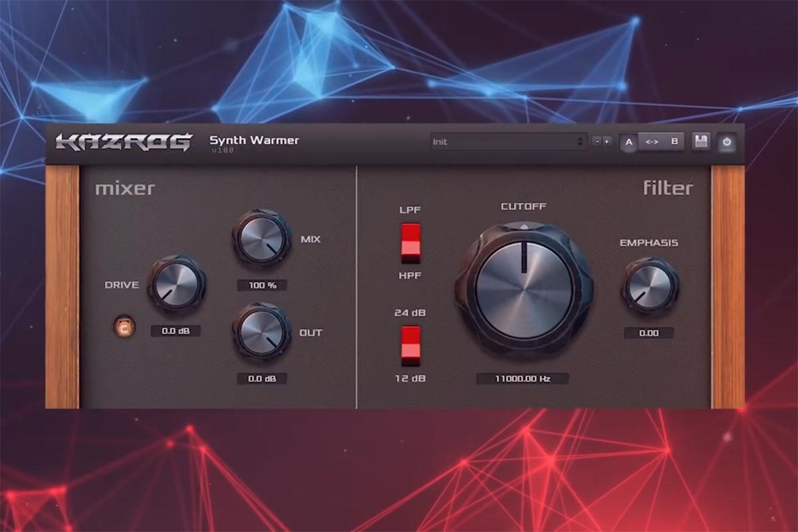Click the mixer section heading
This screenshot has width=798, height=532.
point(124,188)
